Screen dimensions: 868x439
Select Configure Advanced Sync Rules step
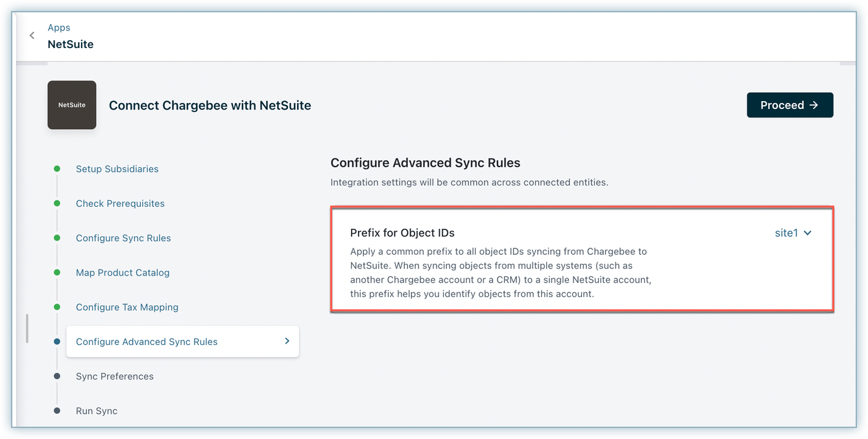(x=147, y=342)
